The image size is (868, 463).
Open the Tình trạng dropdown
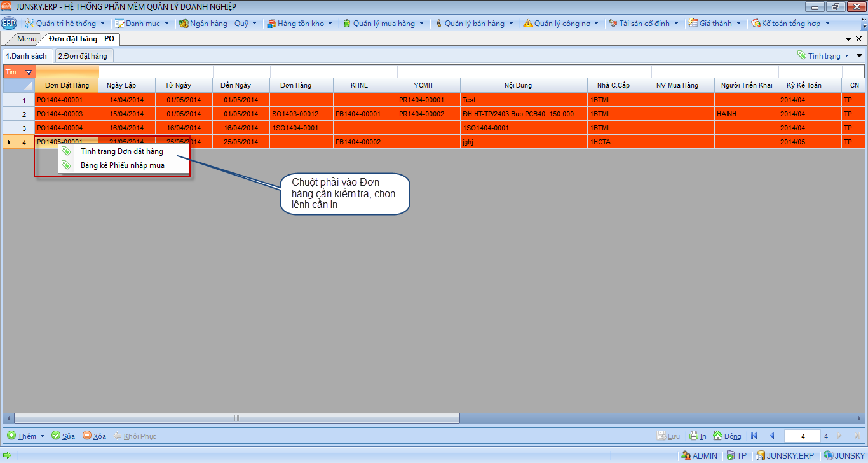coord(824,56)
